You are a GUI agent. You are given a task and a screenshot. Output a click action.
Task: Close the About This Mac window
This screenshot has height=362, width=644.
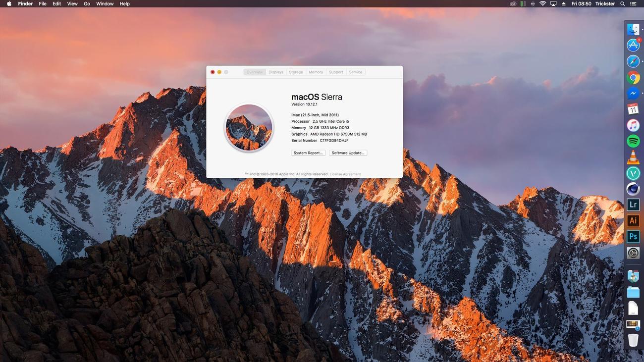213,72
